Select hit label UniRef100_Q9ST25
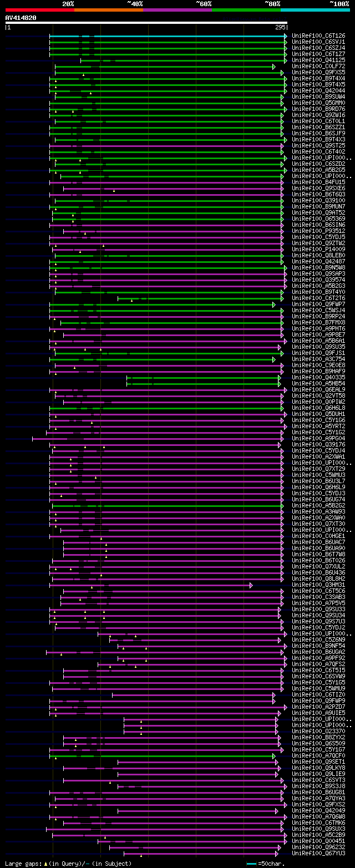Screen dimensions: 355x868 tap(318, 145)
